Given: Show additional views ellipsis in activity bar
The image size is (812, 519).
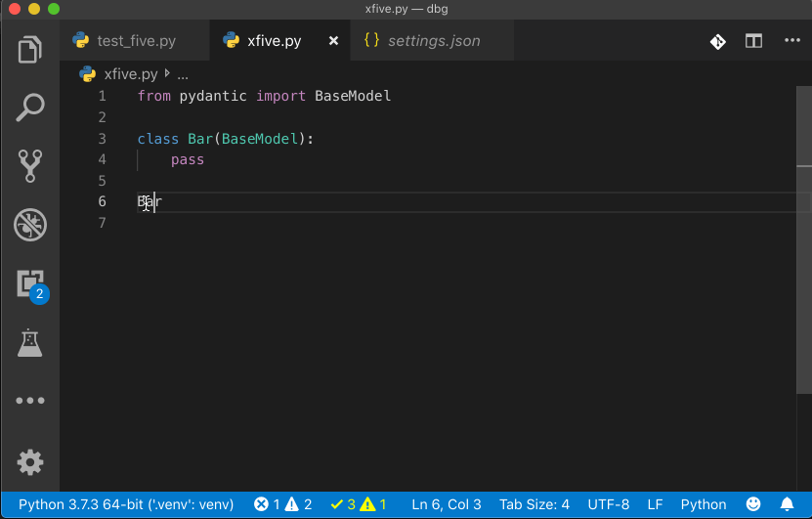Looking at the screenshot, I should 30,401.
